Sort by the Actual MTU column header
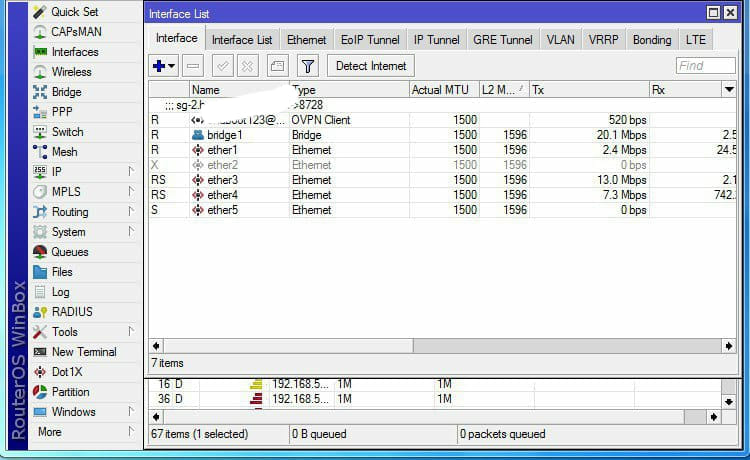 444,90
